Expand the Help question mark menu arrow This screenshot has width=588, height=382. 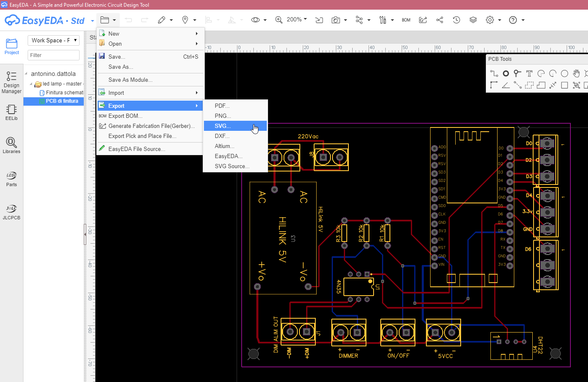523,20
